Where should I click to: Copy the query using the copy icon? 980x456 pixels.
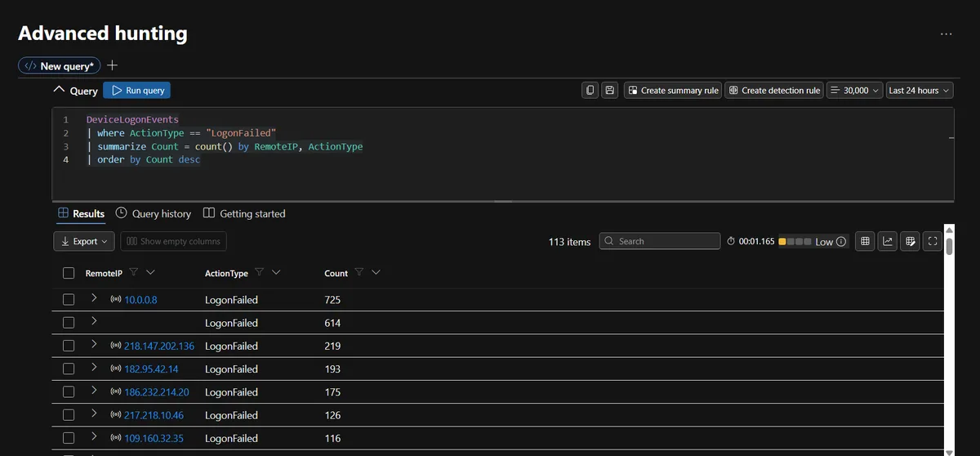pyautogui.click(x=590, y=91)
